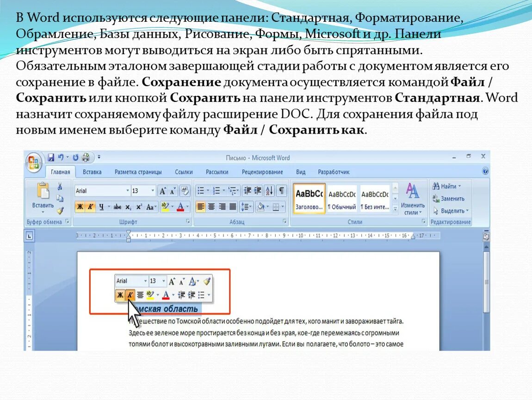Click the Найти button
Image resolution: width=532 pixels, height=400 pixels.
tap(447, 186)
